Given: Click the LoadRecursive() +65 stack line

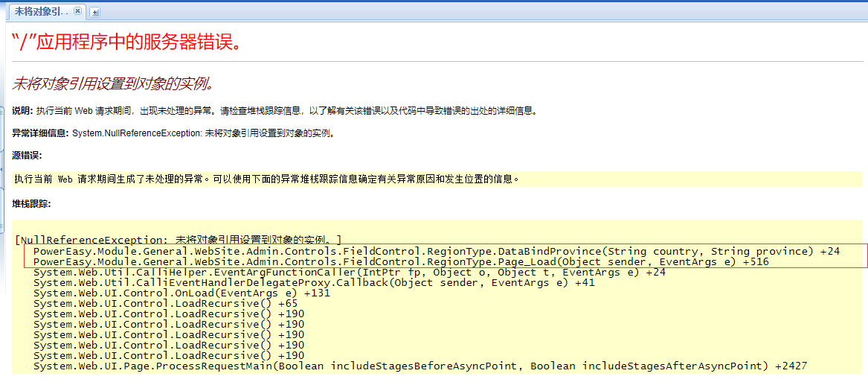Looking at the screenshot, I should pos(165,304).
